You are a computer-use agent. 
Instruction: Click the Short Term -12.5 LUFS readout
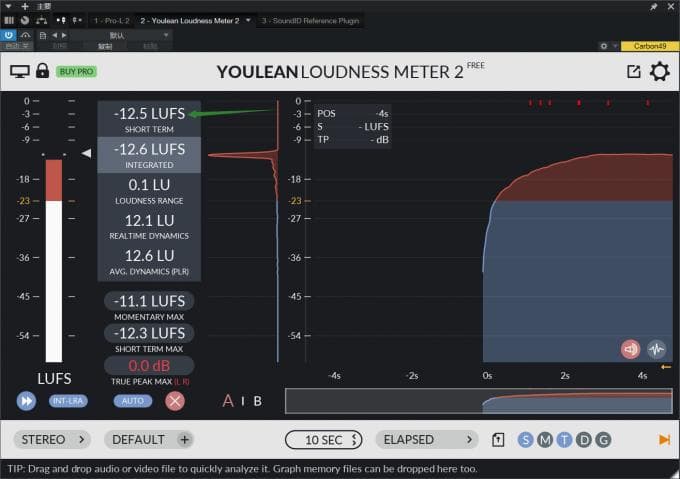pyautogui.click(x=149, y=119)
